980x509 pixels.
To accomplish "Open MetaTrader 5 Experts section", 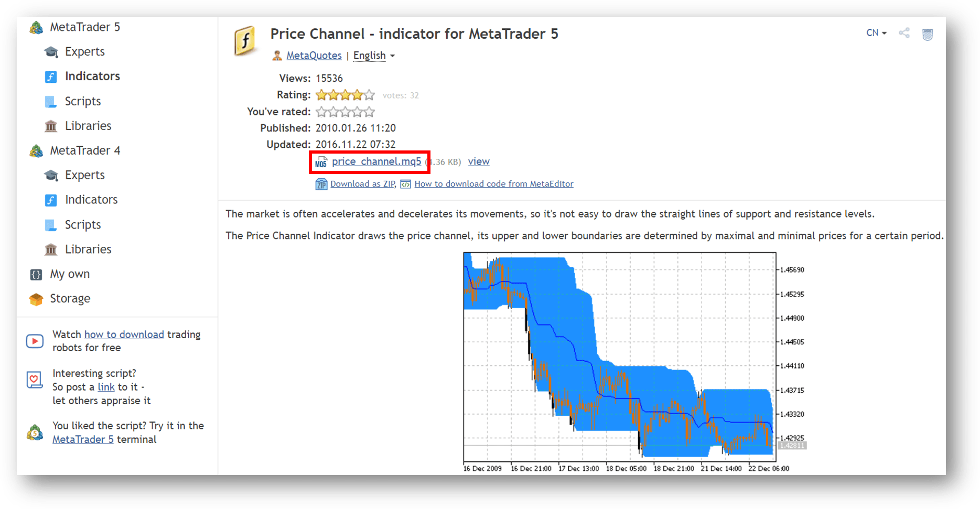I will pyautogui.click(x=84, y=52).
